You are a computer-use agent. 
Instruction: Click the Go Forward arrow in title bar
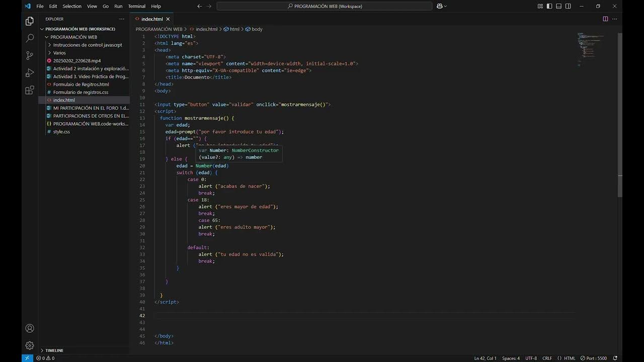pos(210,6)
